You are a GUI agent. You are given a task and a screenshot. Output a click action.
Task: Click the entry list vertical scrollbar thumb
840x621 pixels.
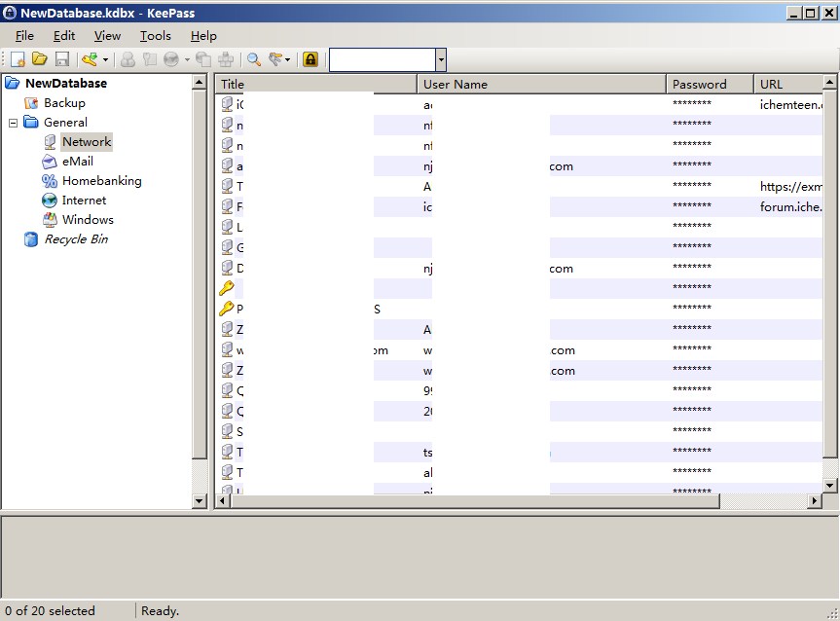point(830,274)
